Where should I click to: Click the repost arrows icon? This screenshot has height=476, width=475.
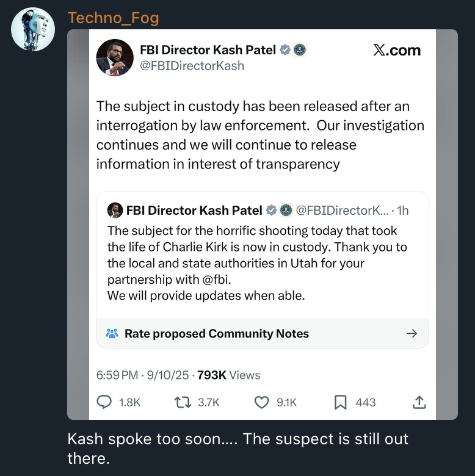click(x=182, y=402)
